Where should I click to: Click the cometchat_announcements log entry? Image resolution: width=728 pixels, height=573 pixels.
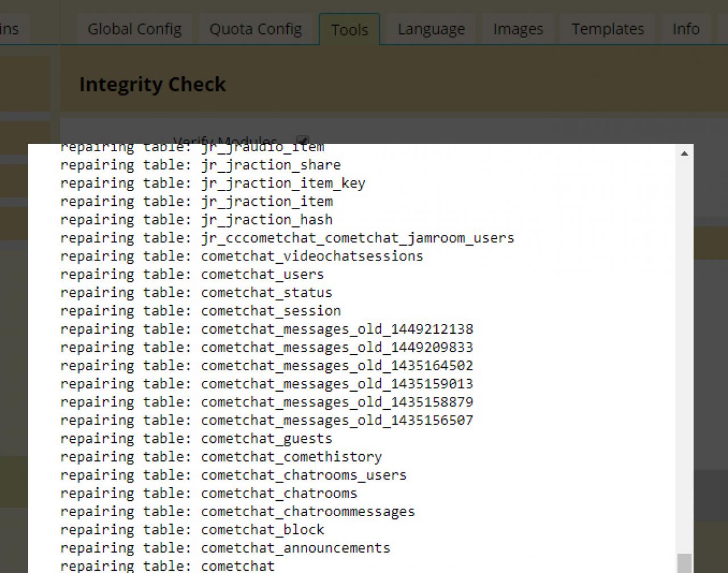tap(225, 548)
